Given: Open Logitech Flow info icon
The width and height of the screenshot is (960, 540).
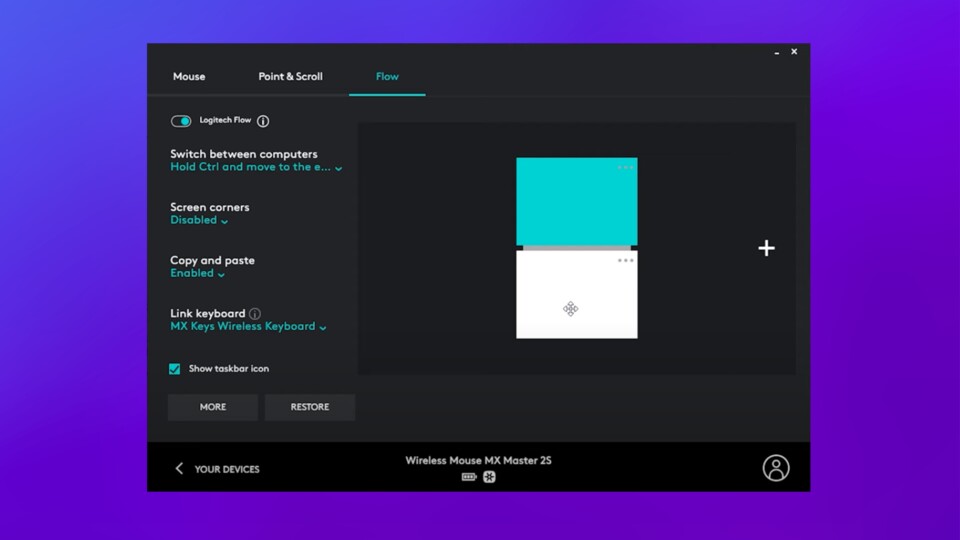Looking at the screenshot, I should tap(263, 121).
